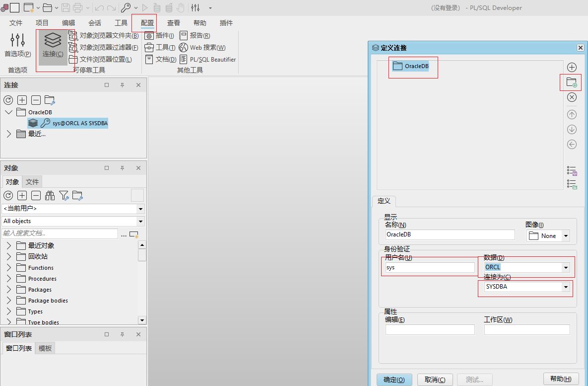
Task: Open the 查看 menu
Action: click(x=174, y=23)
